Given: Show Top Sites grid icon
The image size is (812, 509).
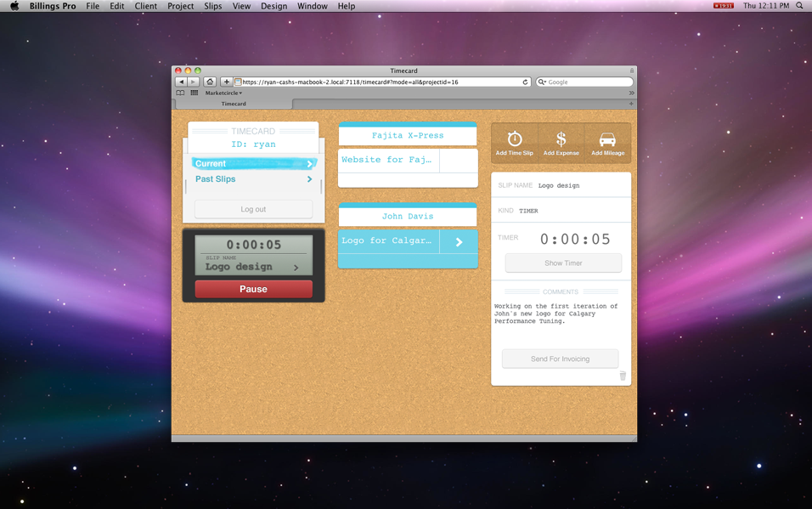Looking at the screenshot, I should pos(195,93).
